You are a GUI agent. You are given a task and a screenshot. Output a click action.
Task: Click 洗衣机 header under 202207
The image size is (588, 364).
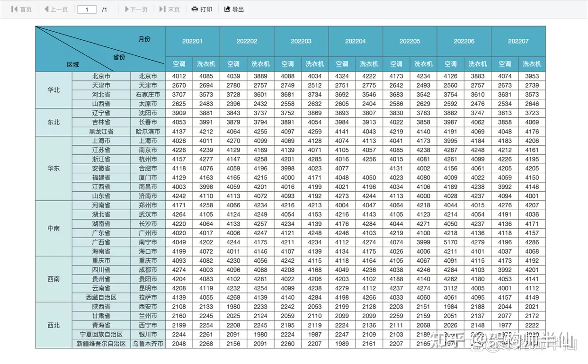(x=532, y=64)
